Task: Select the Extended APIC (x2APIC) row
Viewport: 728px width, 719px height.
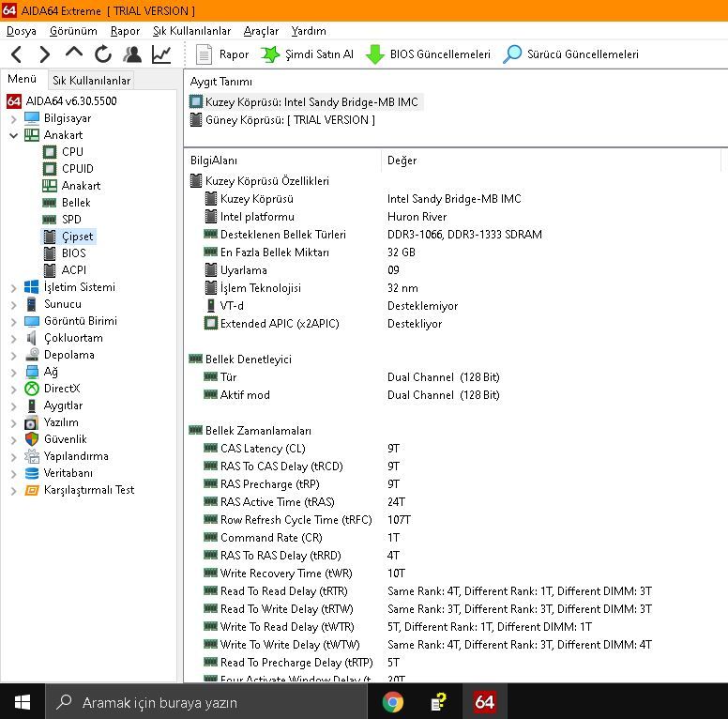Action: click(x=455, y=324)
